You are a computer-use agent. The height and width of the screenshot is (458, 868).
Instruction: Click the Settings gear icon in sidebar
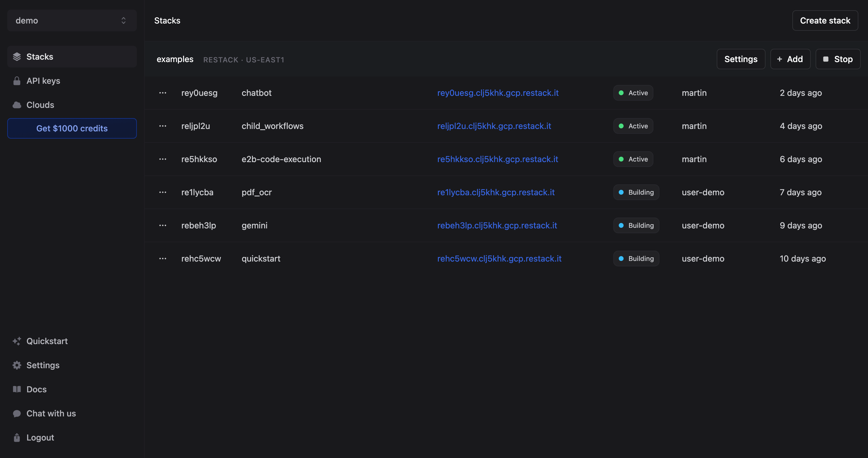(17, 365)
